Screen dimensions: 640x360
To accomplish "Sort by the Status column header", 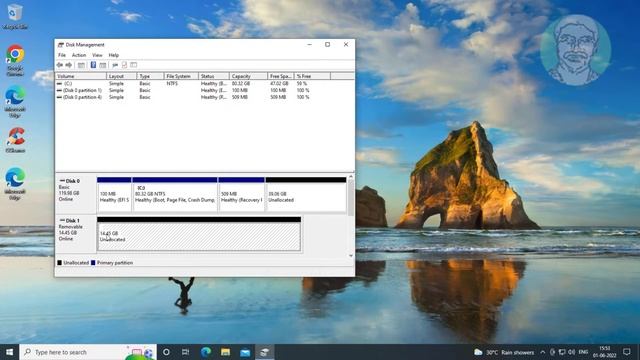I will 214,76.
